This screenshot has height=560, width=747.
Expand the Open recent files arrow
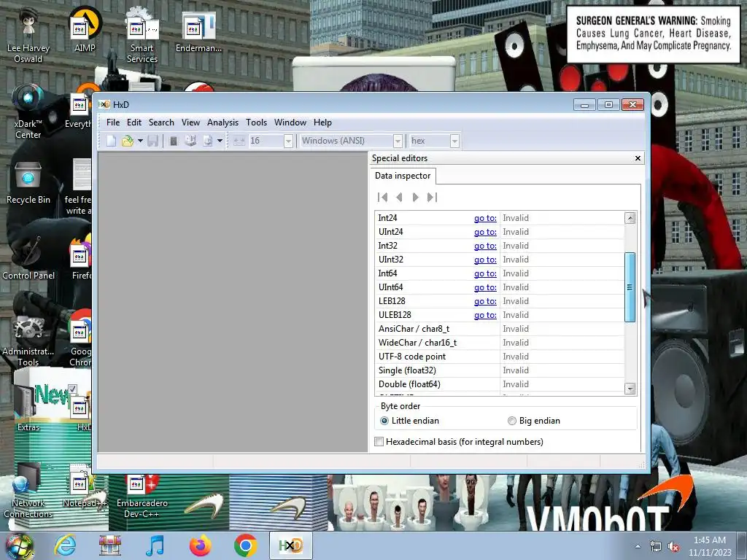pyautogui.click(x=140, y=141)
